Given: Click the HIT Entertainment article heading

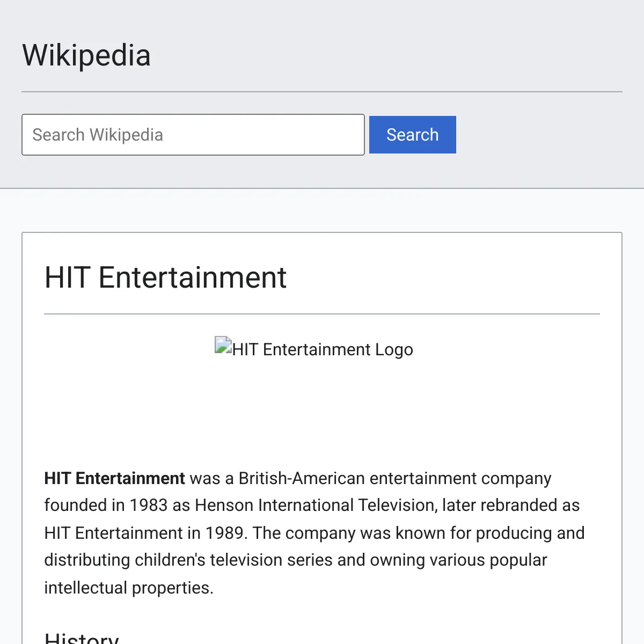Looking at the screenshot, I should coord(165,277).
